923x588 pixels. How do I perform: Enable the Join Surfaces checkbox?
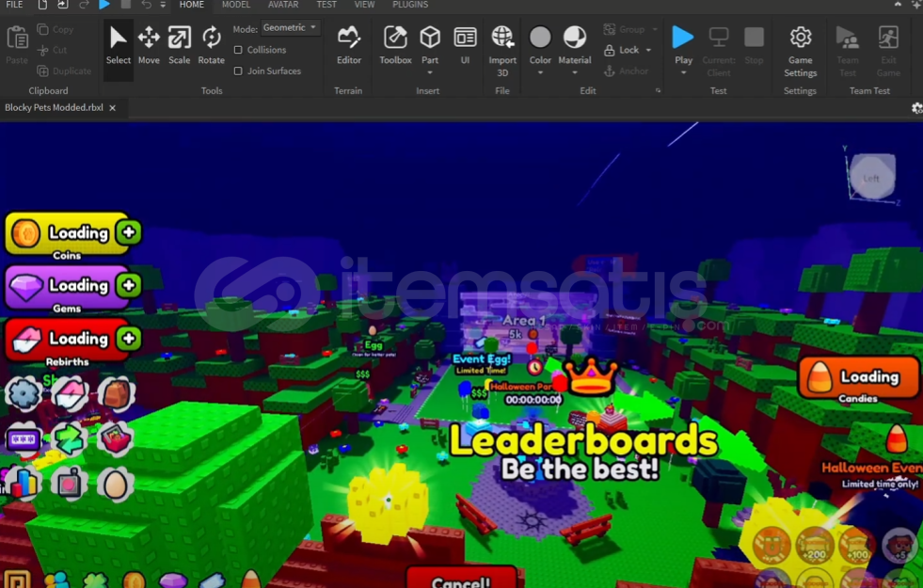(238, 72)
